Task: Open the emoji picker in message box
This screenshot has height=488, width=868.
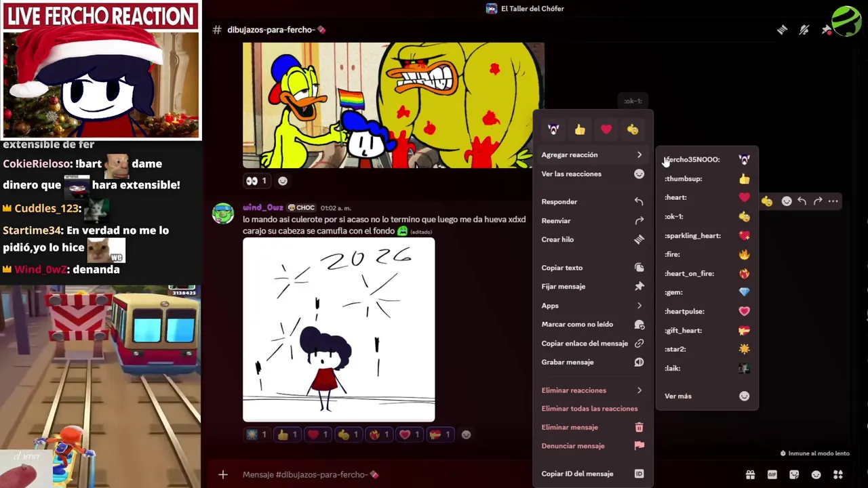Action: 816,474
